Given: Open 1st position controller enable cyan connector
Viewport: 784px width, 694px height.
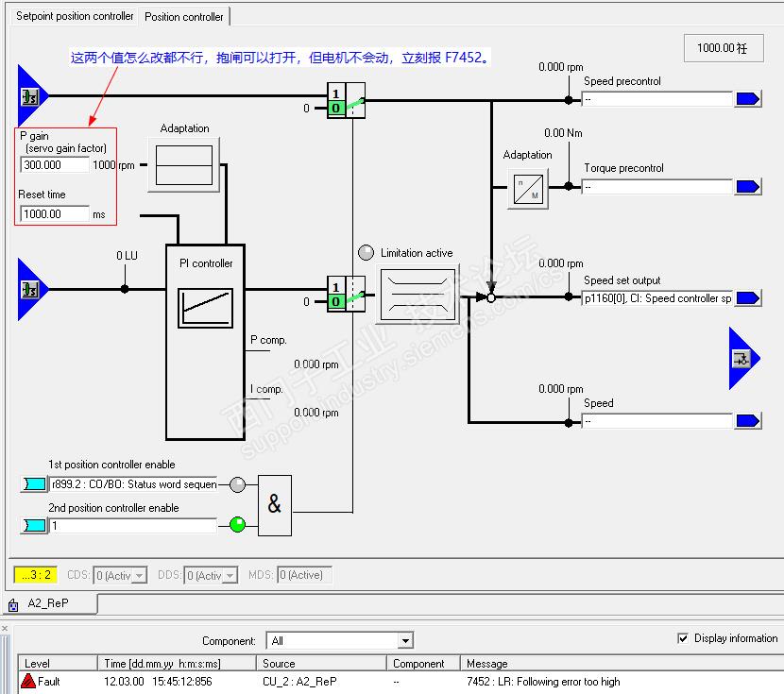Looking at the screenshot, I should point(34,484).
